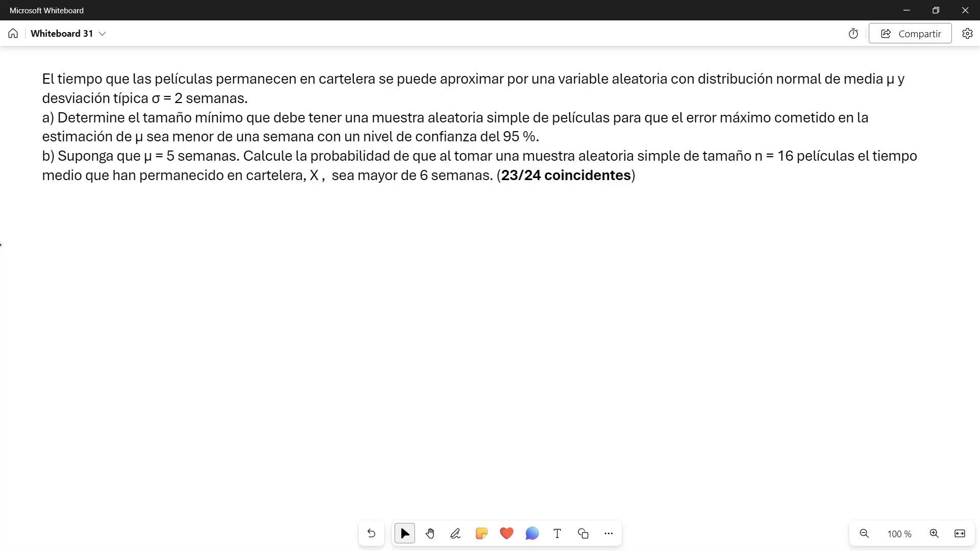Go to the home screen
980x551 pixels.
pos(13,34)
